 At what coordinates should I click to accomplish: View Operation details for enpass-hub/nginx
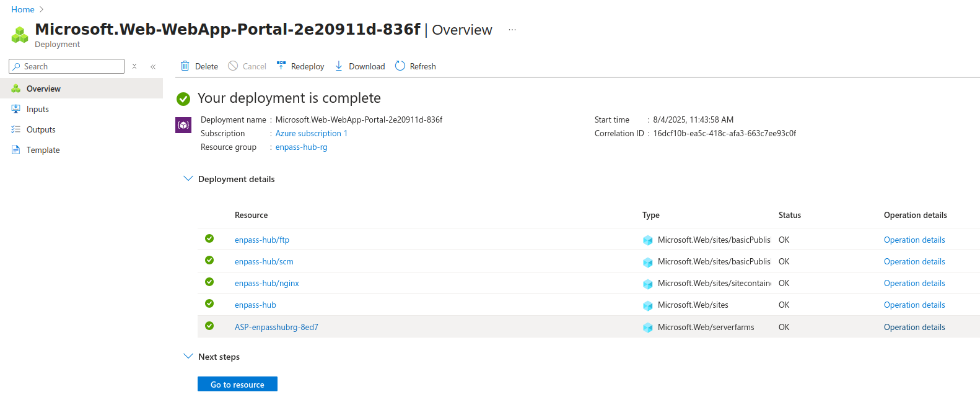tap(914, 283)
